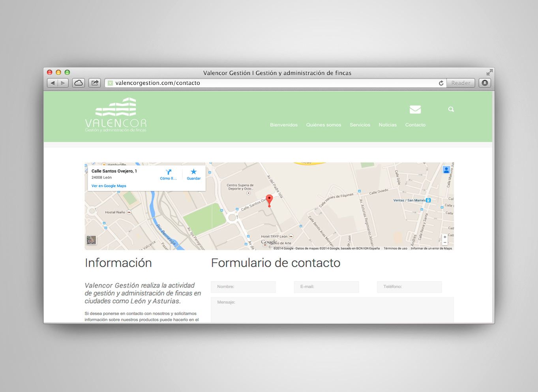Open iCloud Tabs cloud button
The width and height of the screenshot is (538, 392).
click(x=79, y=83)
